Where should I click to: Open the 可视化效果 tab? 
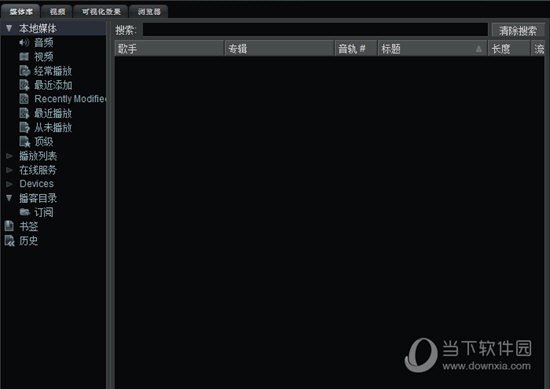(101, 12)
